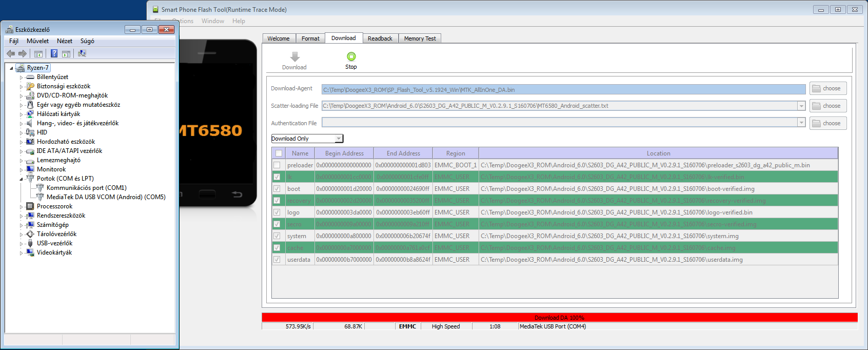The image size is (868, 350).
Task: Expand Lemezmeghajtó node
Action: coord(21,161)
